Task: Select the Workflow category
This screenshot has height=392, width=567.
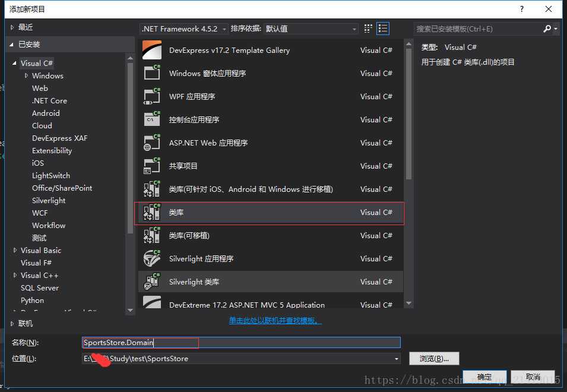Action: (x=49, y=225)
